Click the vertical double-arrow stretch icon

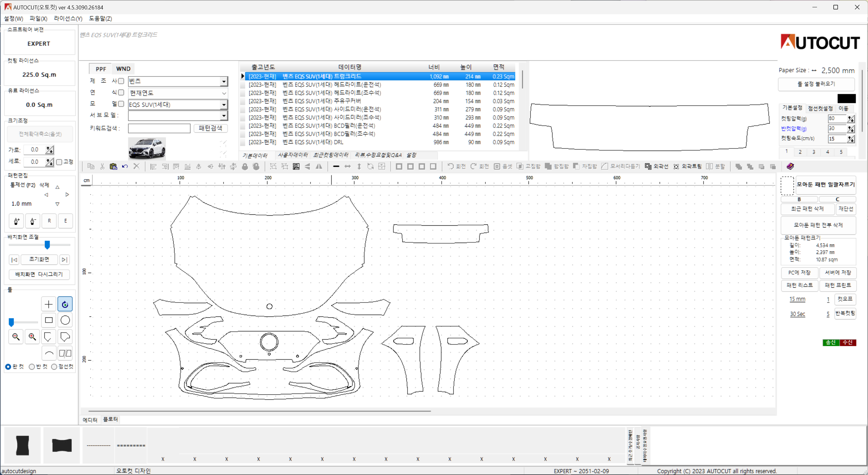359,166
